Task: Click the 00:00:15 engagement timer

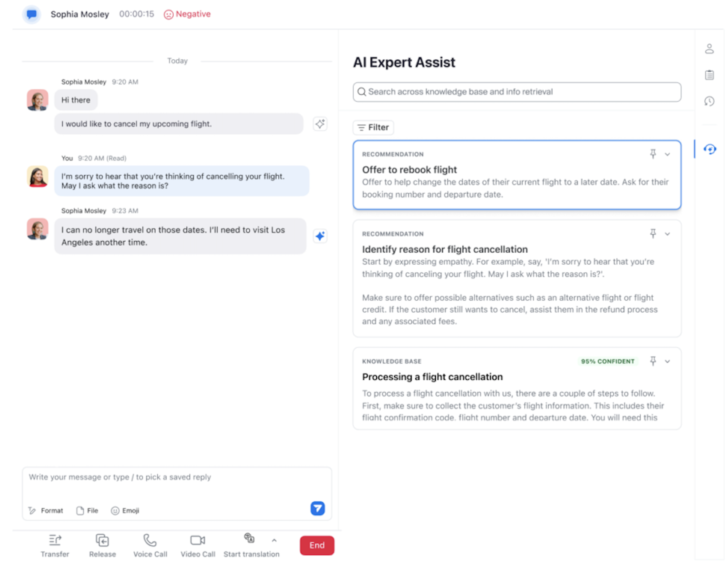Action: 136,14
